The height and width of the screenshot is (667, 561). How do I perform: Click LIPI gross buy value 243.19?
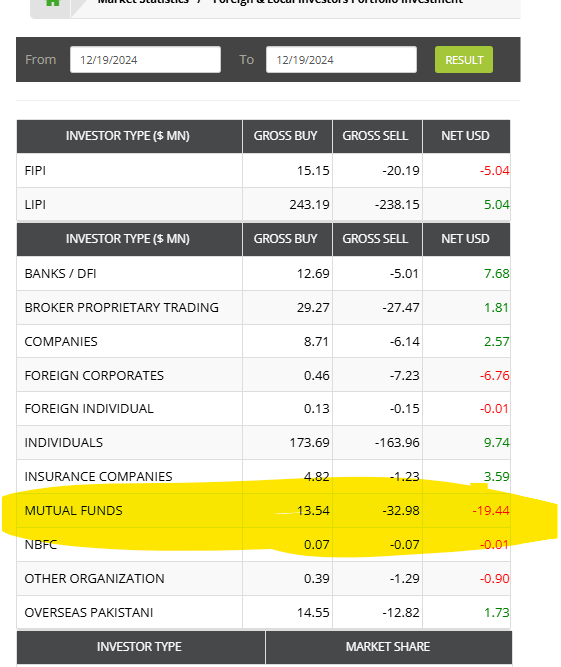[x=310, y=205]
